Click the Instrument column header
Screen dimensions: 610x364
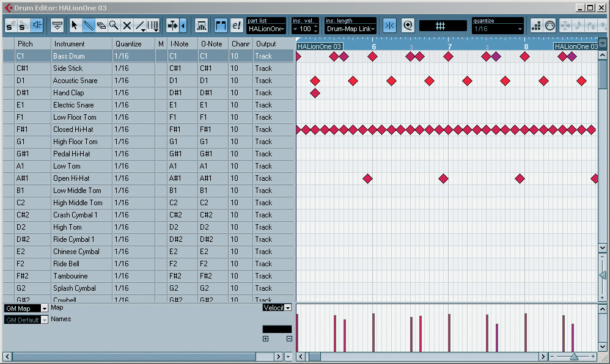click(69, 44)
